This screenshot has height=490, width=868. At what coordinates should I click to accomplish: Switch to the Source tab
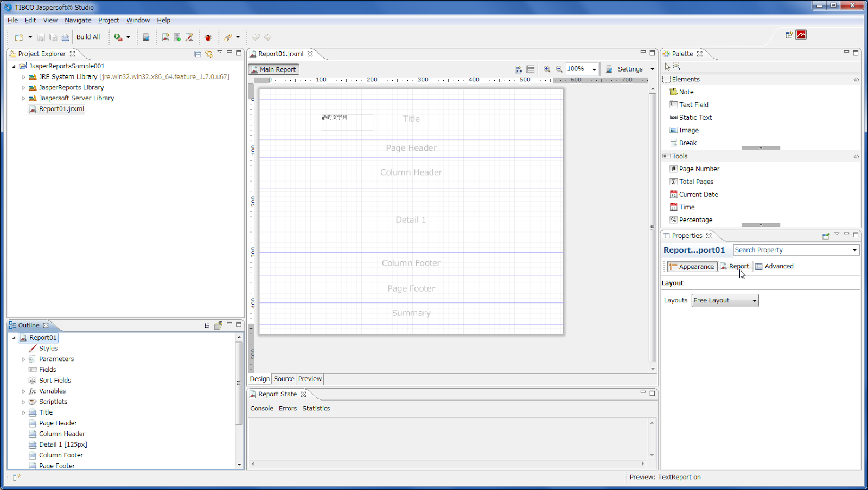(x=284, y=379)
